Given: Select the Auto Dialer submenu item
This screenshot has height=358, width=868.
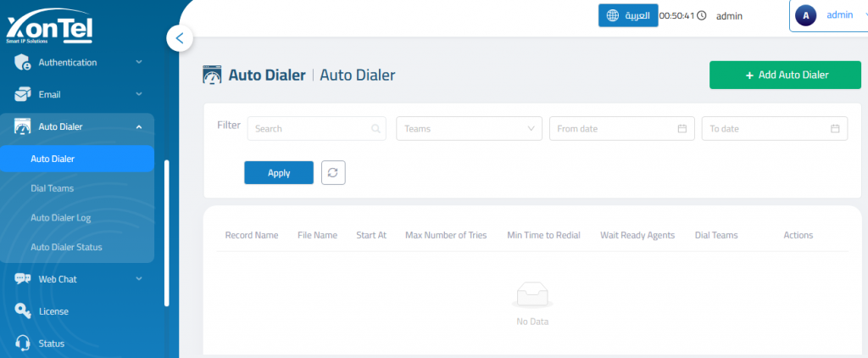Looking at the screenshot, I should pos(77,159).
